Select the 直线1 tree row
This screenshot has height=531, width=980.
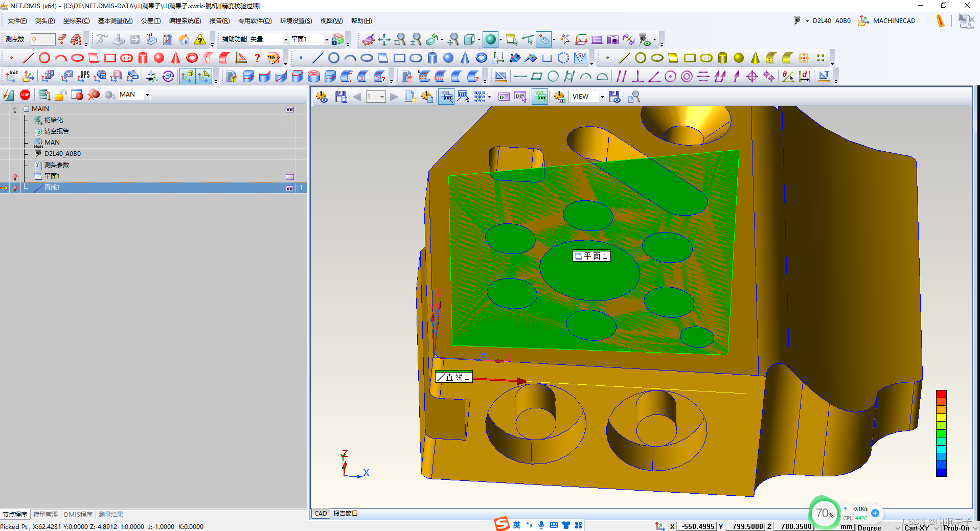tap(153, 188)
